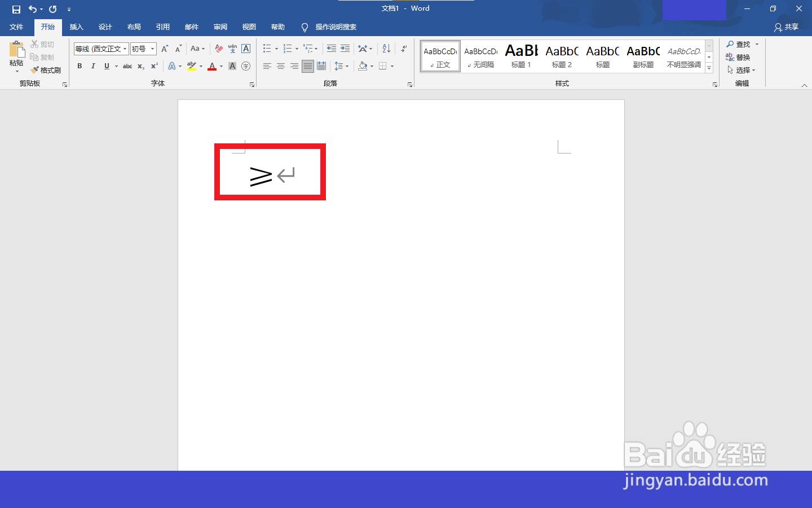Open the font size combo box 初号
Viewport: 812px width, 508px height.
pyautogui.click(x=143, y=49)
